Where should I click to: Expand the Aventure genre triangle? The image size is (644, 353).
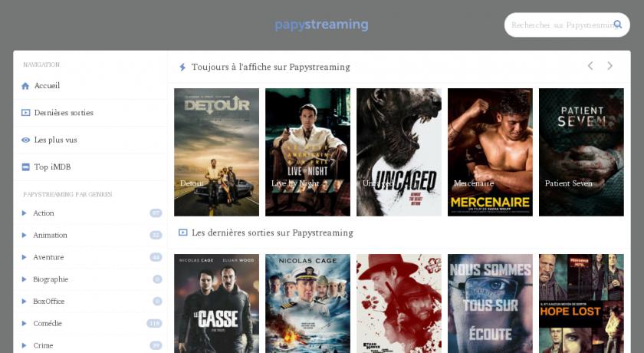(24, 257)
